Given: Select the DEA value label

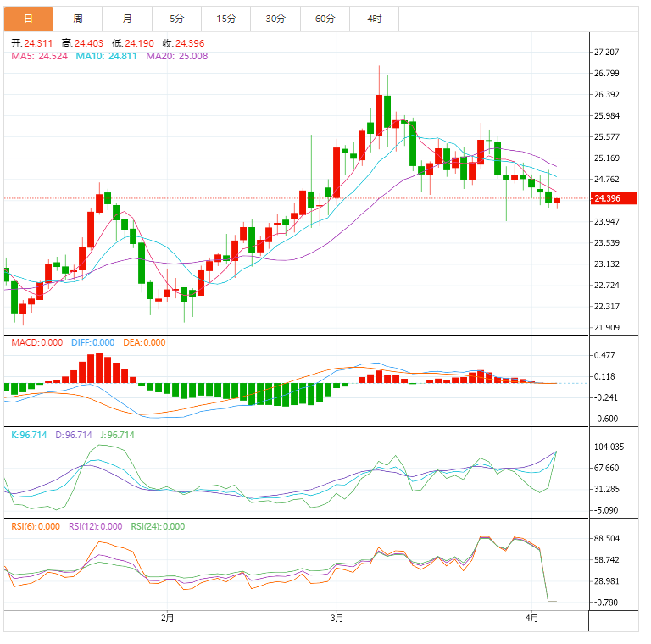Looking at the screenshot, I should [143, 342].
